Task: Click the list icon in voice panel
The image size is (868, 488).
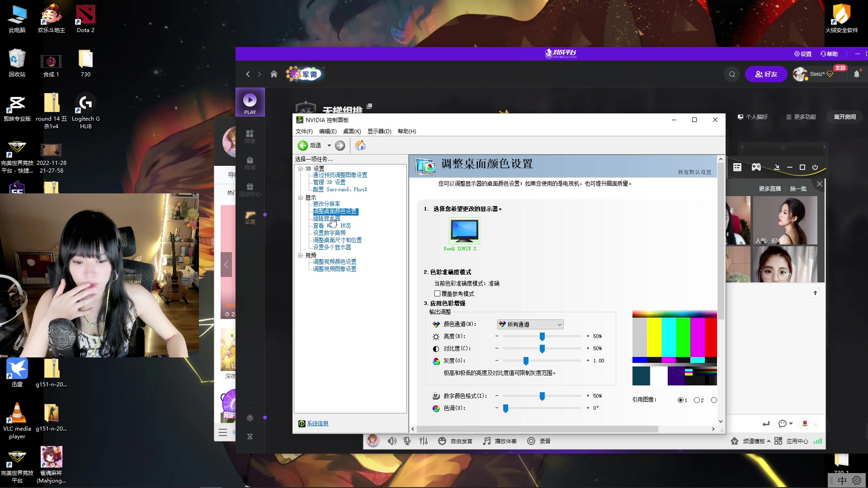Action: coord(737,167)
